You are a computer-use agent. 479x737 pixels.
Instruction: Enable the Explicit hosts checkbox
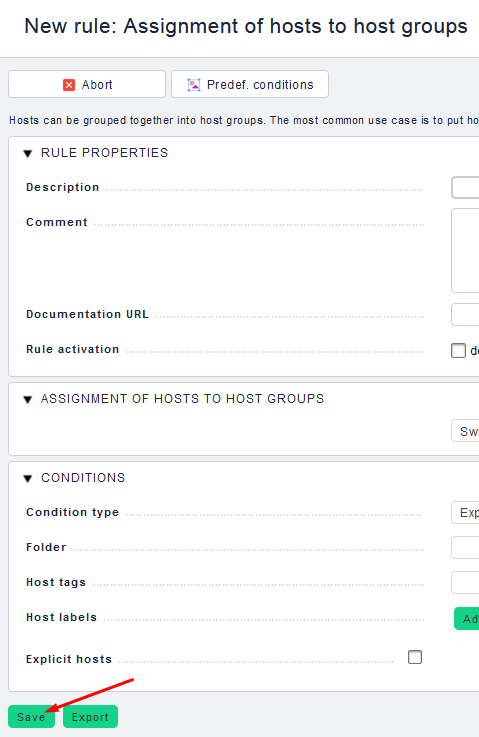click(415, 657)
